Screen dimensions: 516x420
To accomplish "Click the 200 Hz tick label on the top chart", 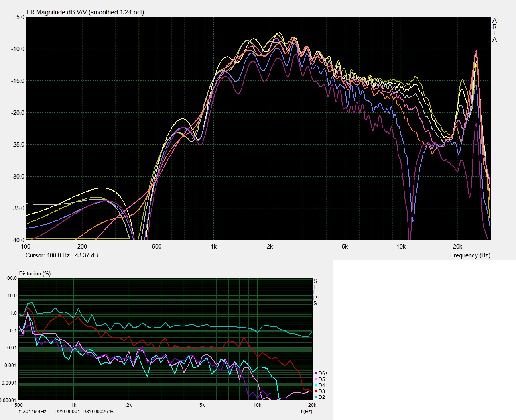I will tap(82, 247).
